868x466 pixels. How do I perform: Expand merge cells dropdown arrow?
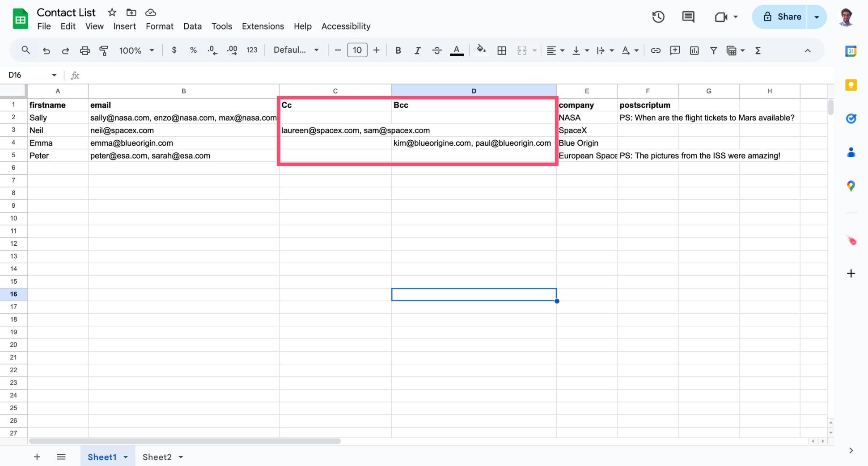click(534, 50)
